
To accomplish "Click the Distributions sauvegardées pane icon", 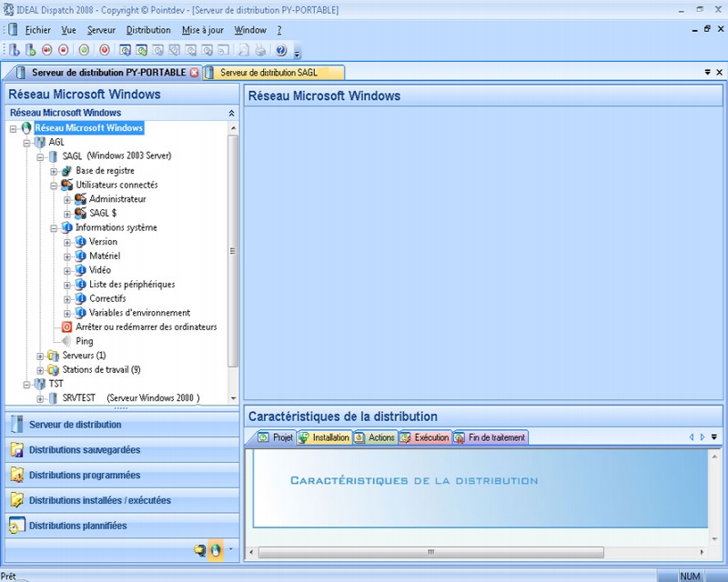I will tap(17, 450).
